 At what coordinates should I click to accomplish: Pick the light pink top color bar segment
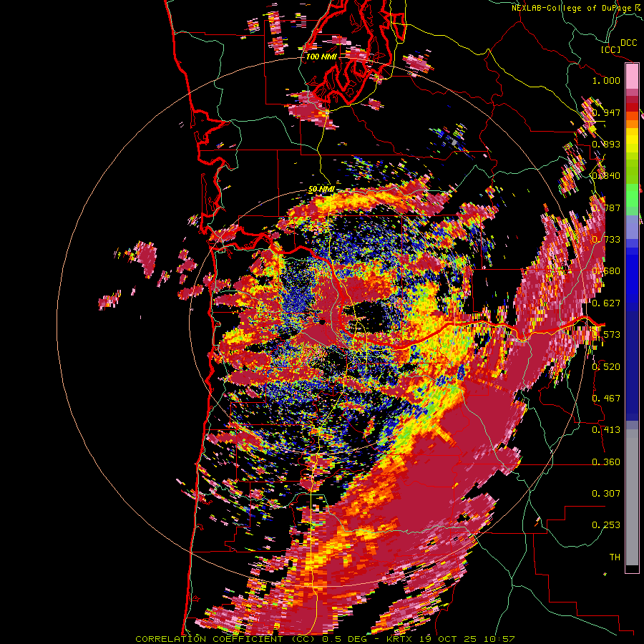pyautogui.click(x=632, y=77)
